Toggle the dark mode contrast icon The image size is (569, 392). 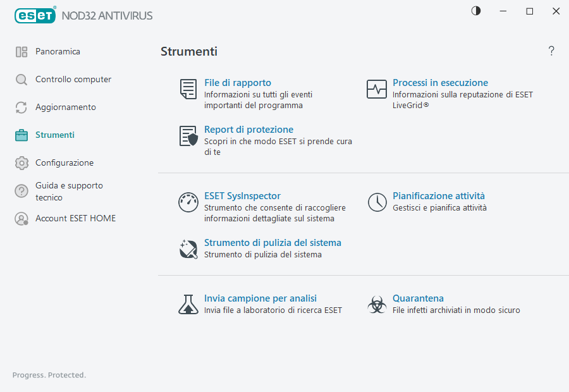point(475,11)
